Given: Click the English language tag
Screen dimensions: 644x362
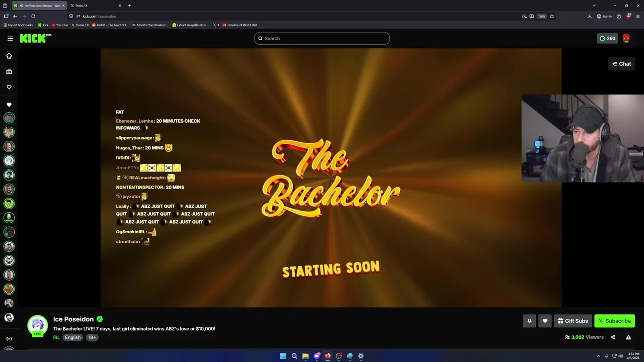Looking at the screenshot, I should (72, 337).
